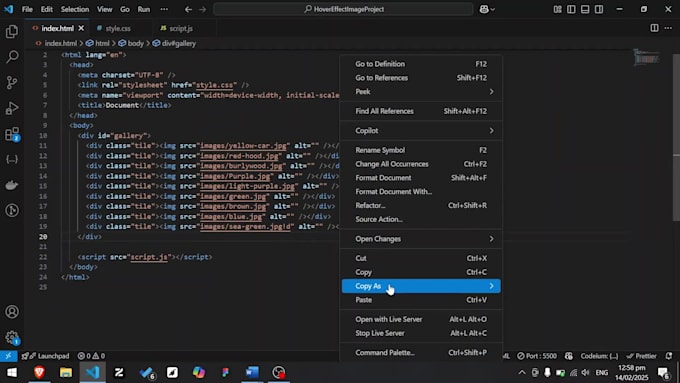
Task: Click the remote window indicator in status bar
Action: pyautogui.click(x=8, y=356)
